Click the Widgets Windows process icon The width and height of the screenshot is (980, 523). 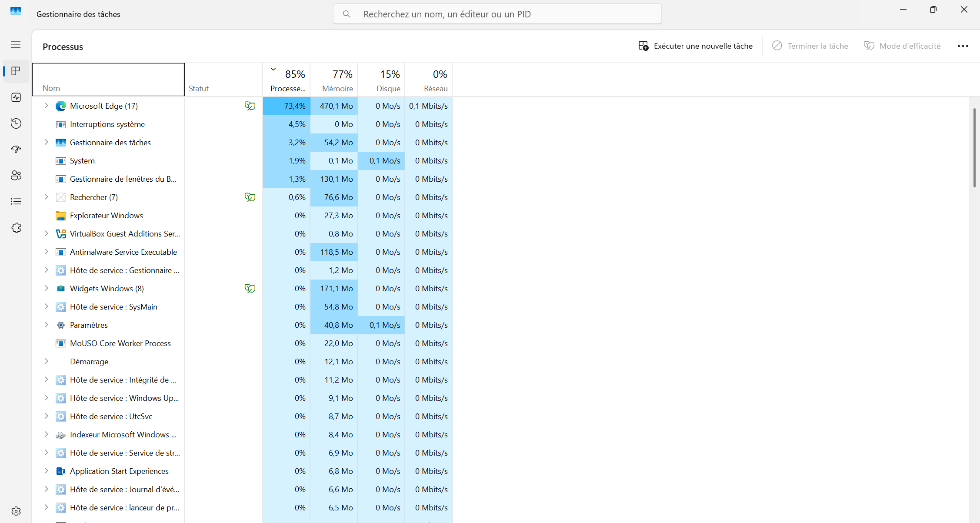coord(61,289)
